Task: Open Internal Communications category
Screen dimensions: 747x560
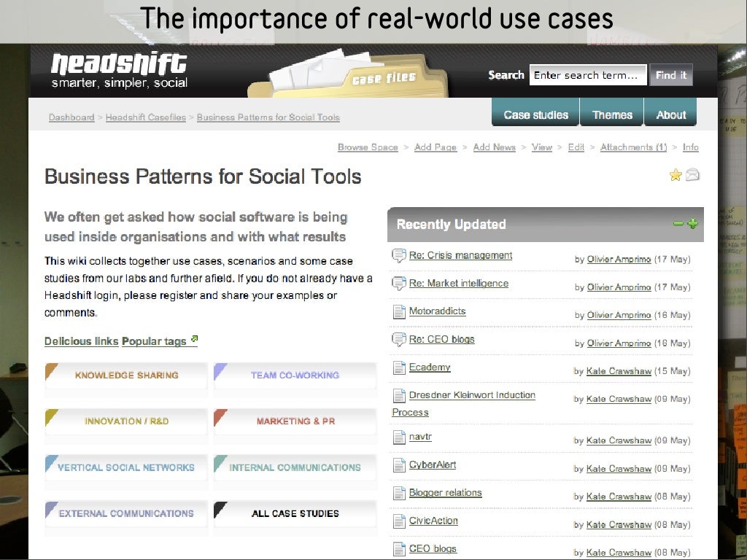Action: click(295, 467)
